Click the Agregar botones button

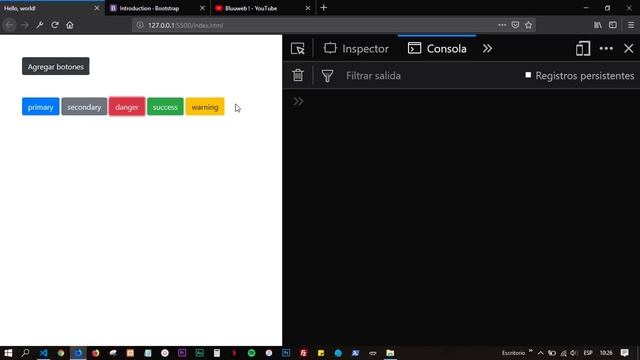56,67
